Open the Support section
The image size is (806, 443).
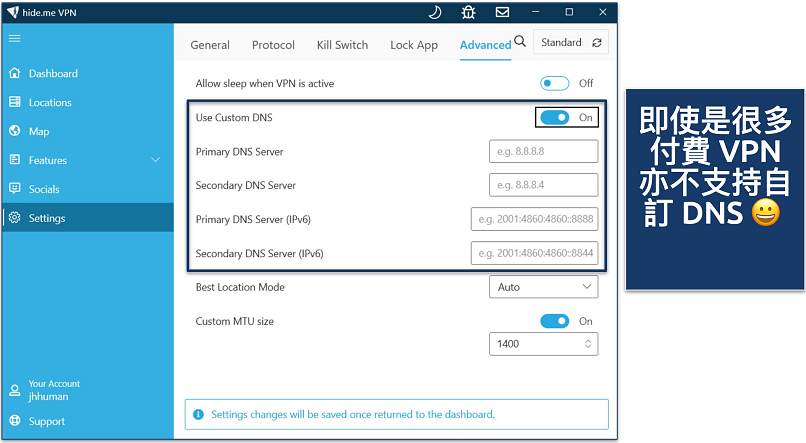pyautogui.click(x=46, y=421)
